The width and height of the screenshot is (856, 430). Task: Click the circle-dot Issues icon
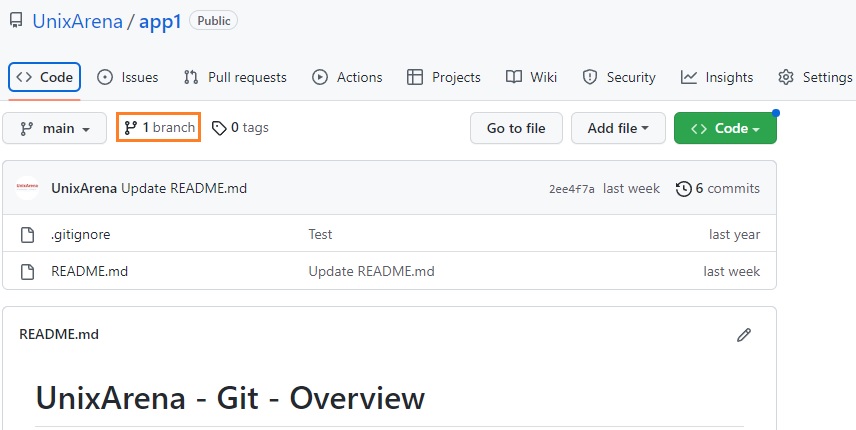pyautogui.click(x=105, y=77)
